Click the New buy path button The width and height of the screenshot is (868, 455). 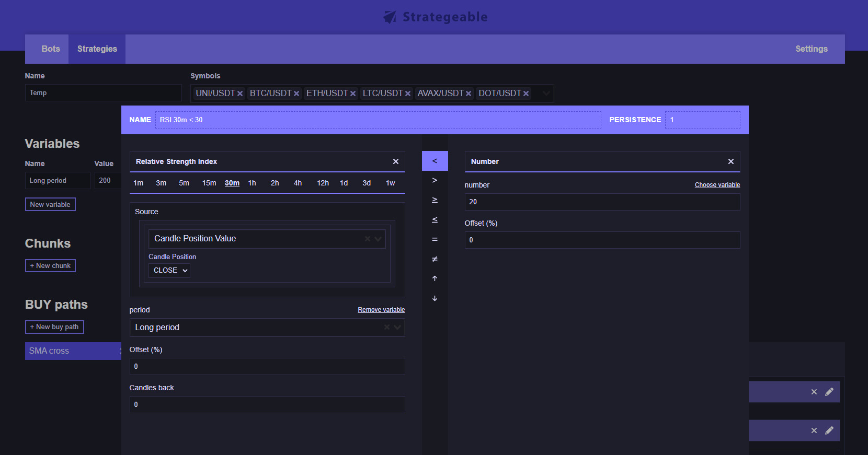(54, 327)
